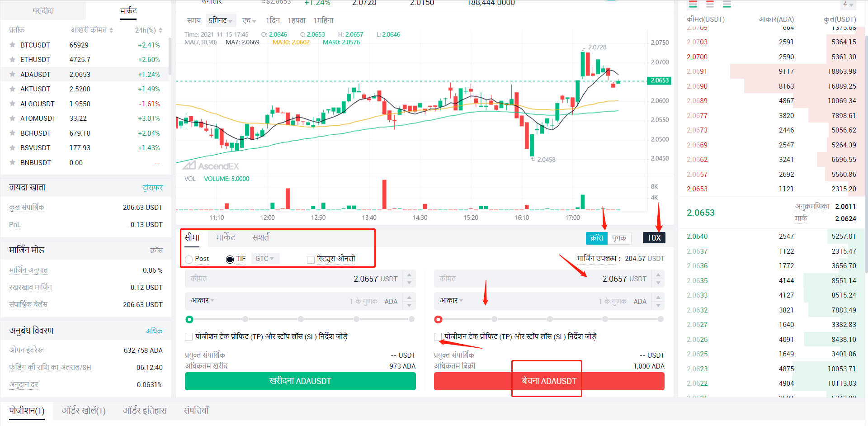The height and width of the screenshot is (426, 868).
Task: Set chart interval to 1हफ्ता
Action: [x=297, y=20]
